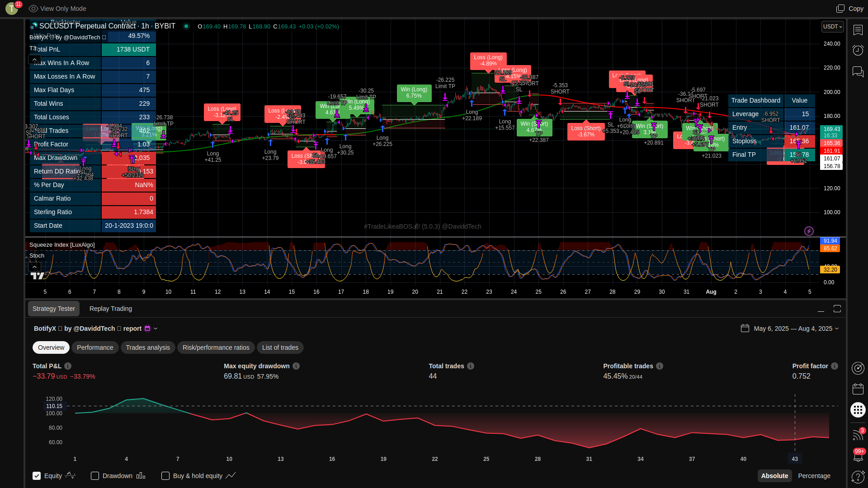The width and height of the screenshot is (868, 488).
Task: Open the screener radar icon in right sidebar
Action: pyautogui.click(x=858, y=368)
